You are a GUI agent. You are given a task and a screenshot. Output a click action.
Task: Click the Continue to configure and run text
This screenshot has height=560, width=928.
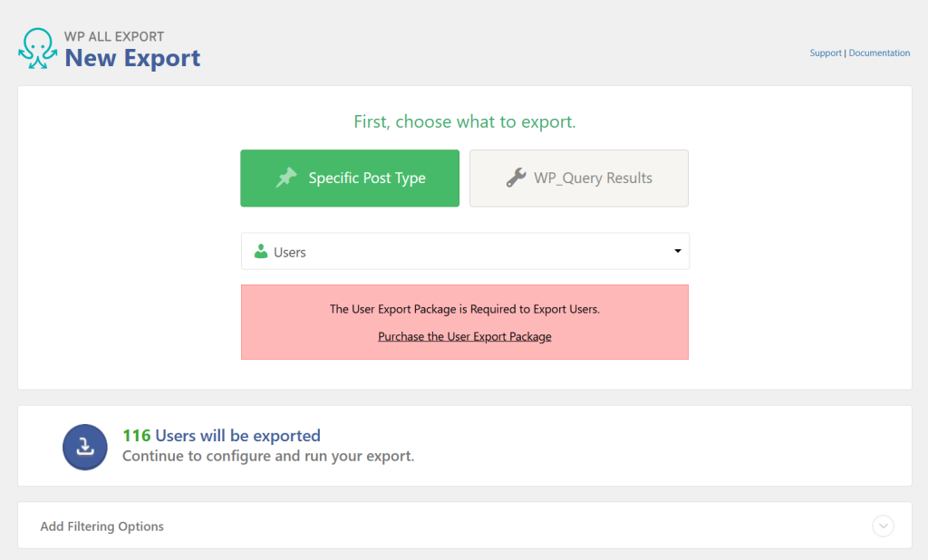coord(268,456)
